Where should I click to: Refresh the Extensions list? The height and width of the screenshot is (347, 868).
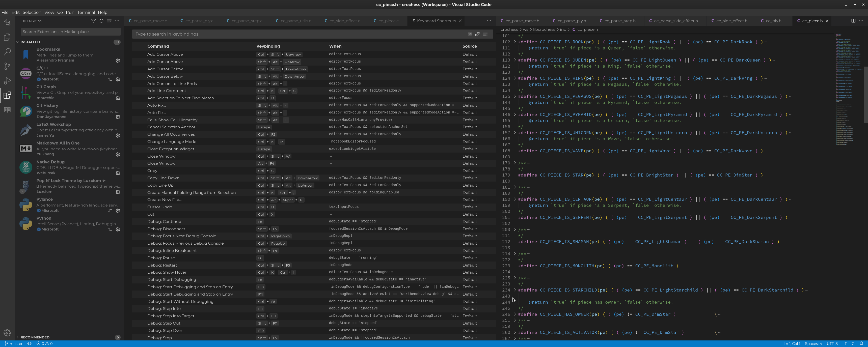[x=101, y=21]
